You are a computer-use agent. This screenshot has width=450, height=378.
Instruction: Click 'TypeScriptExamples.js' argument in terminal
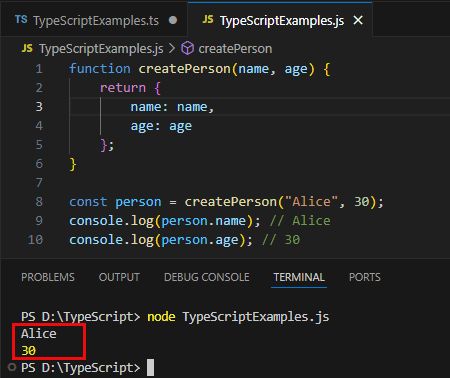coord(256,317)
